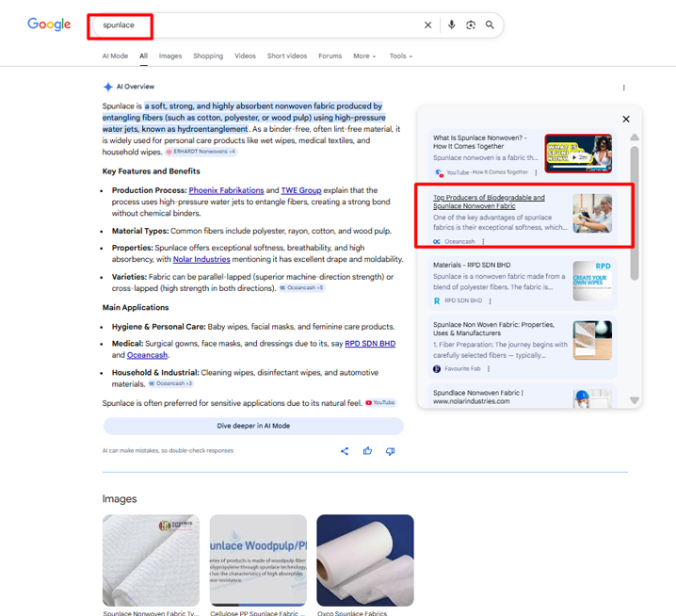676x616 pixels.
Task: Expand the More search filters dropdown
Action: tap(364, 57)
